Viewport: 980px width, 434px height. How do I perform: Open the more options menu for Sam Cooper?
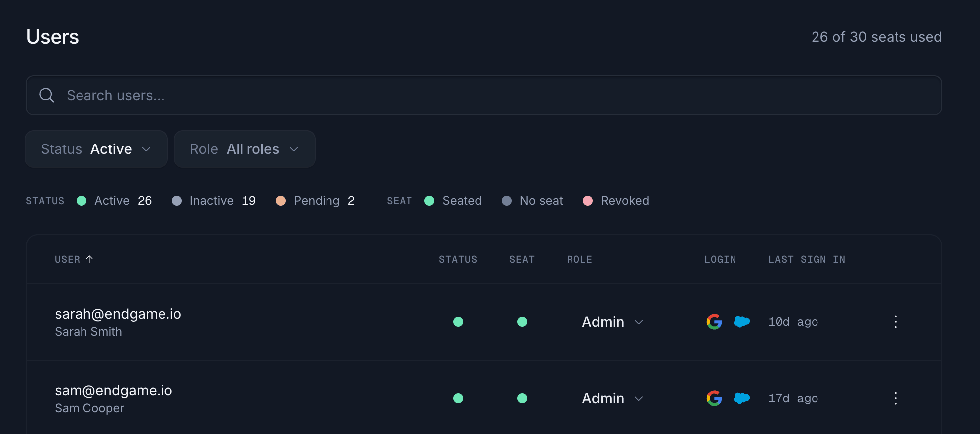(896, 398)
